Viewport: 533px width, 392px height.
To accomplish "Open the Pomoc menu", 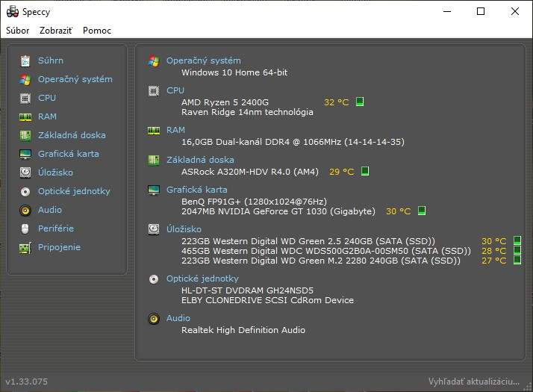I will (x=97, y=31).
